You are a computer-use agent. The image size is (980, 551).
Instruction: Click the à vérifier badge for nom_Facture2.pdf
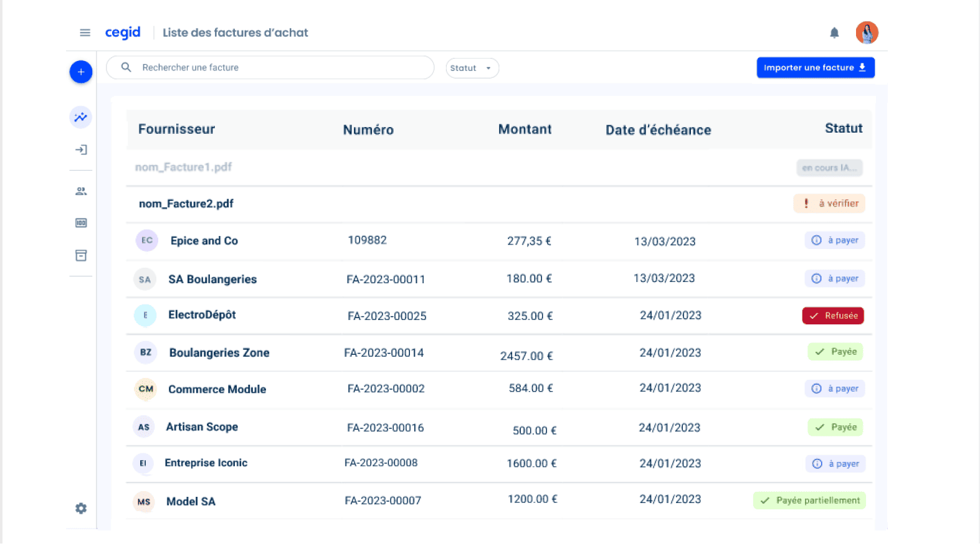829,204
